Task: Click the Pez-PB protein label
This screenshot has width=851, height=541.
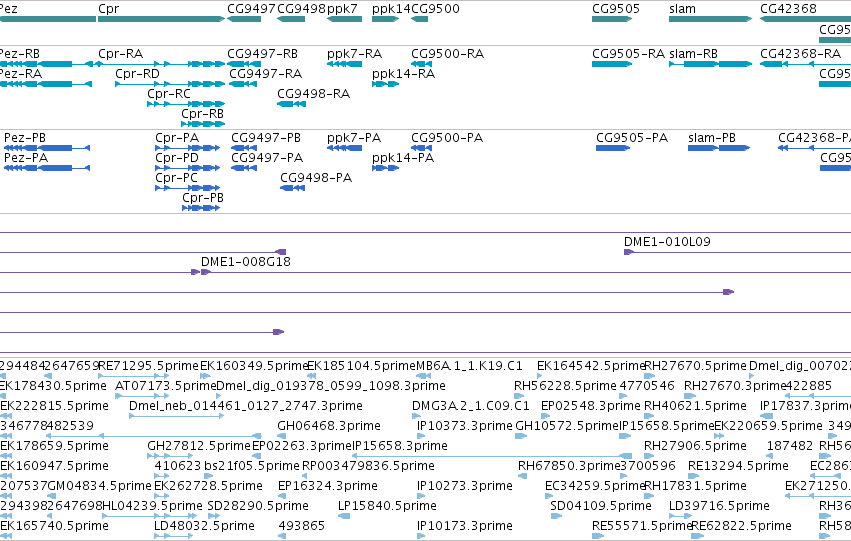Action: click(x=24, y=138)
